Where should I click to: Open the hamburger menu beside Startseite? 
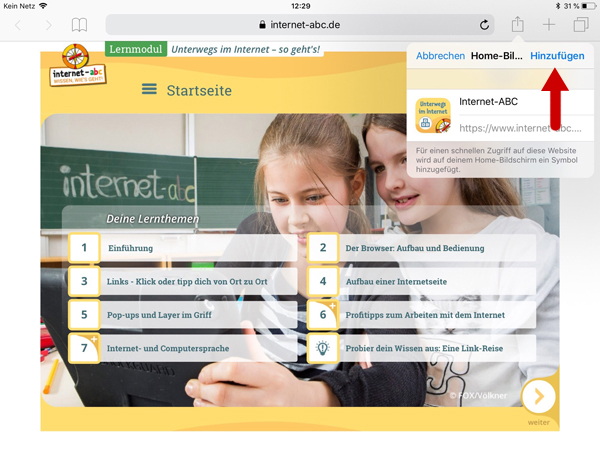coord(149,90)
